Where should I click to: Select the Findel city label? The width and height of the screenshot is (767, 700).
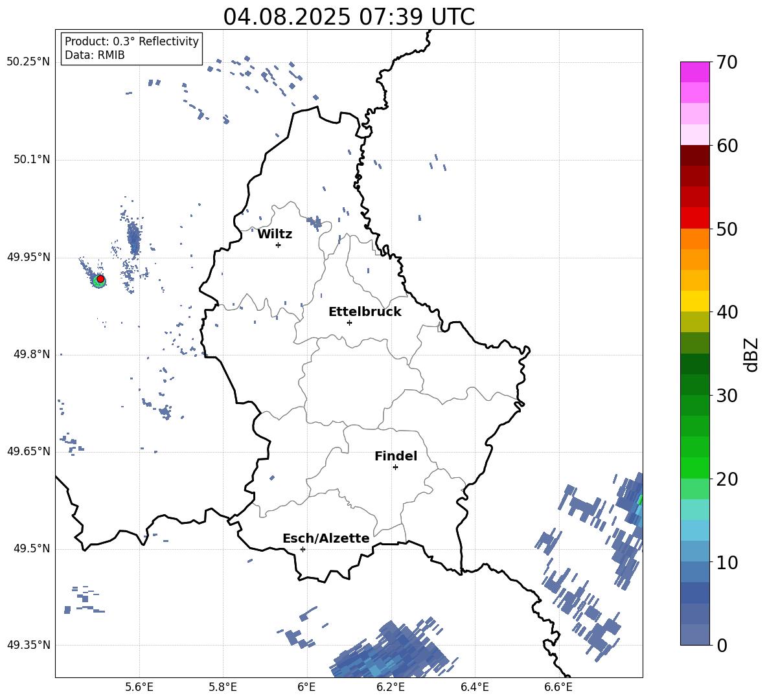(396, 456)
